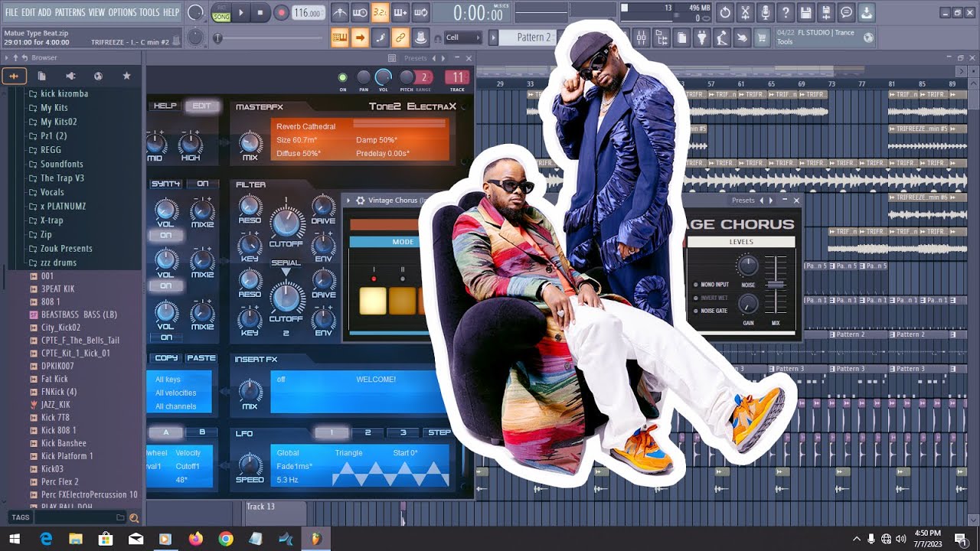Click the undo history icon
The height and width of the screenshot is (551, 980).
pyautogui.click(x=725, y=12)
